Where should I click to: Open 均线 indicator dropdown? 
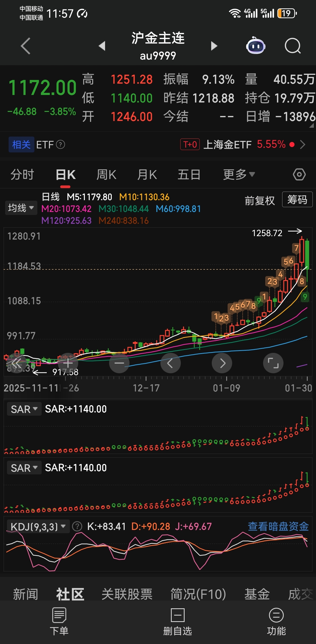(x=21, y=208)
